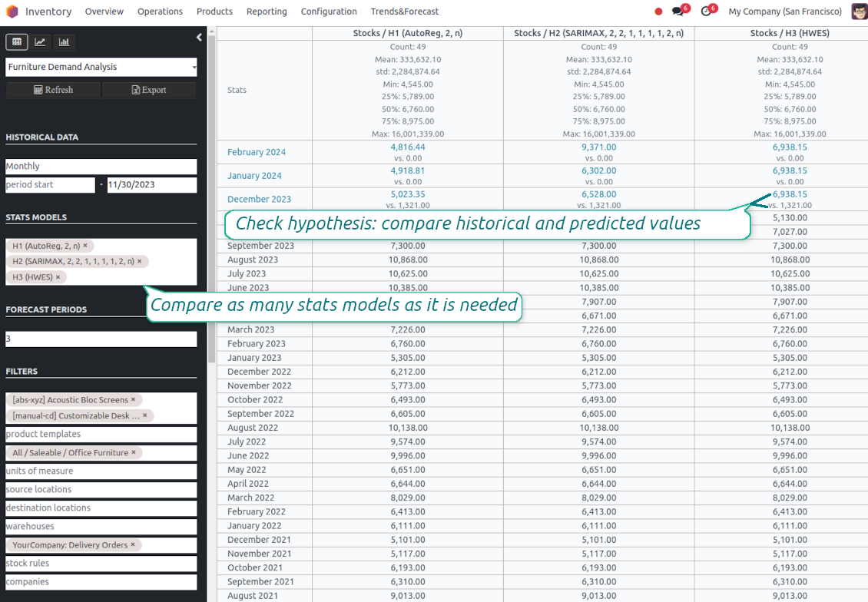Switch to bar chart view icon
868x602 pixels.
point(65,42)
